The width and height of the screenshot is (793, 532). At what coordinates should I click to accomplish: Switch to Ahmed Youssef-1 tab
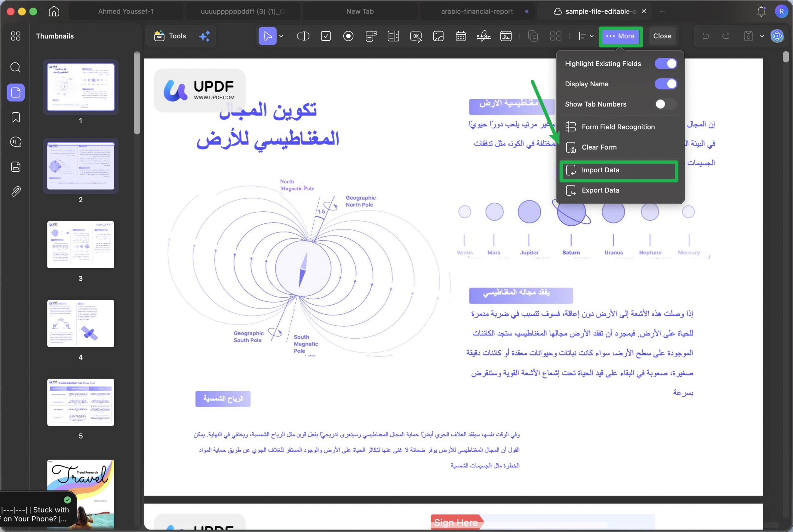pyautogui.click(x=126, y=11)
